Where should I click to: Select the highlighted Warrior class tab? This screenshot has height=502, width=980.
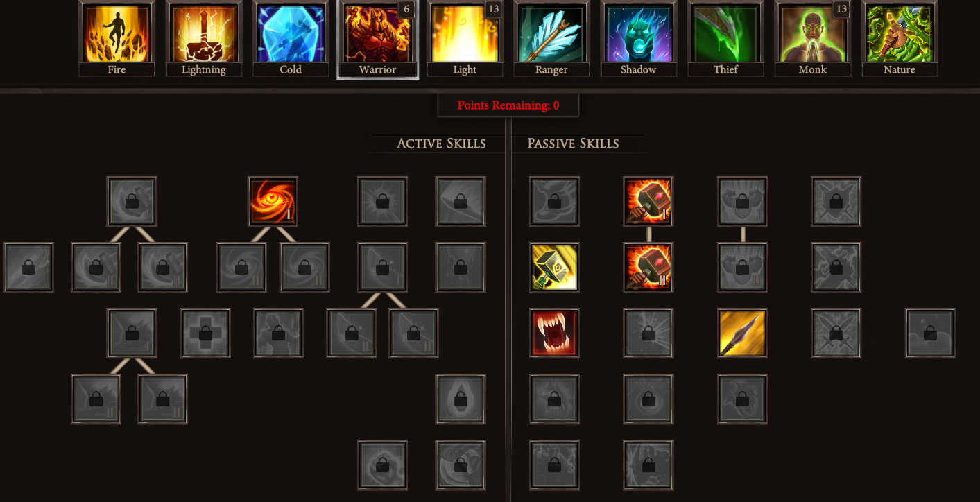[x=378, y=40]
